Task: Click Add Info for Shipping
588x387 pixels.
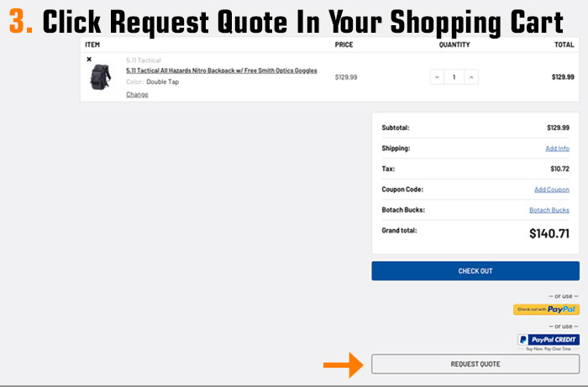Action: click(557, 149)
